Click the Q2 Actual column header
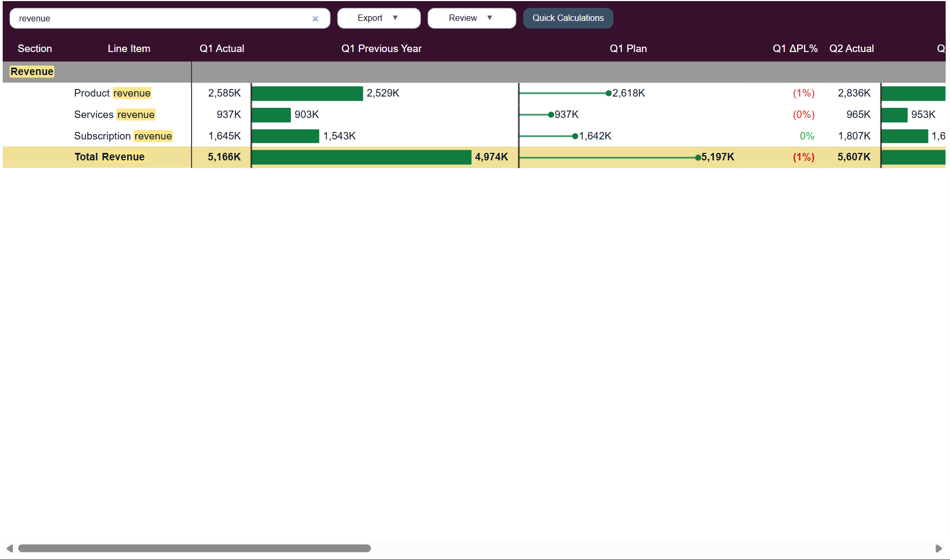Image resolution: width=950 pixels, height=560 pixels. (851, 49)
